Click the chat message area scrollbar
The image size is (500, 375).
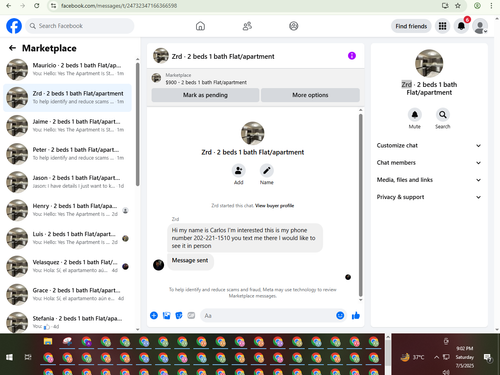[360, 205]
